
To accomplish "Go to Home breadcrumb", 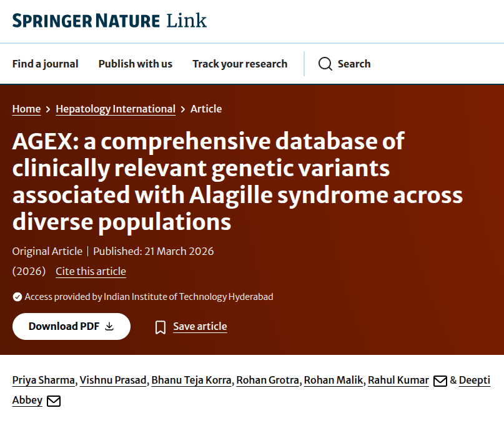I will click(x=26, y=109).
